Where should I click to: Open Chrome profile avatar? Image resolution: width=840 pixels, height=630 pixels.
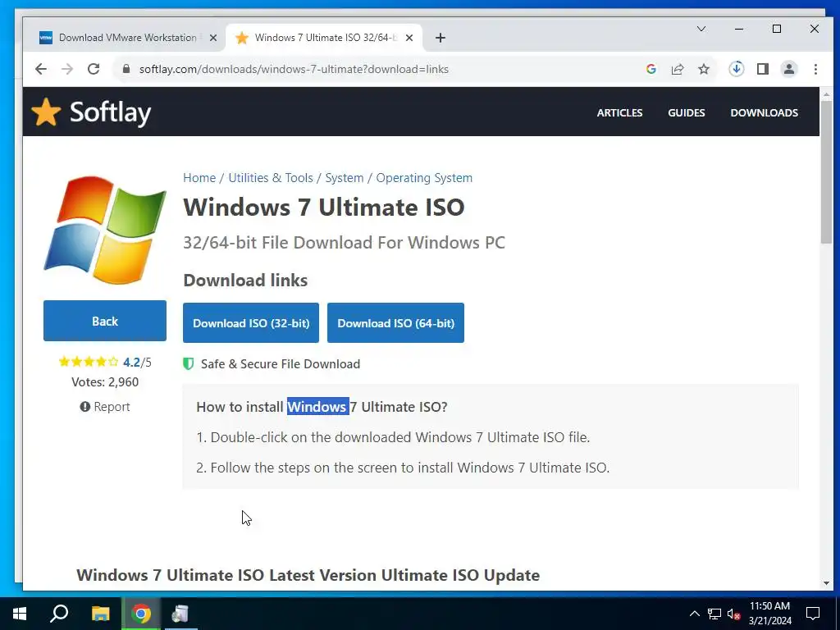[x=789, y=69]
